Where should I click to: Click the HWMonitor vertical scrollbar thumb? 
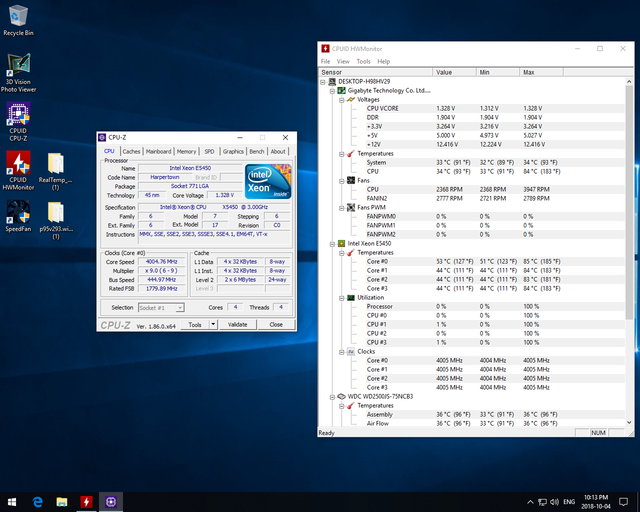pyautogui.click(x=629, y=202)
